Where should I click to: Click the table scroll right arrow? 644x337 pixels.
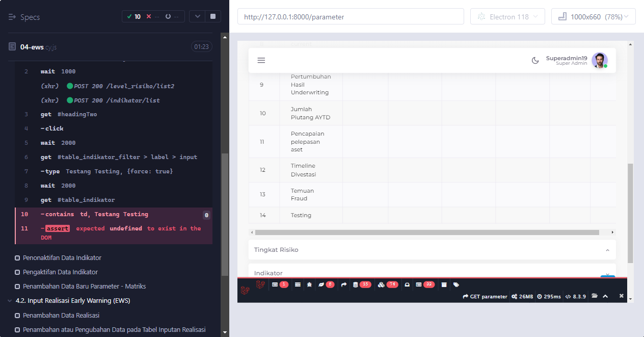coord(612,232)
